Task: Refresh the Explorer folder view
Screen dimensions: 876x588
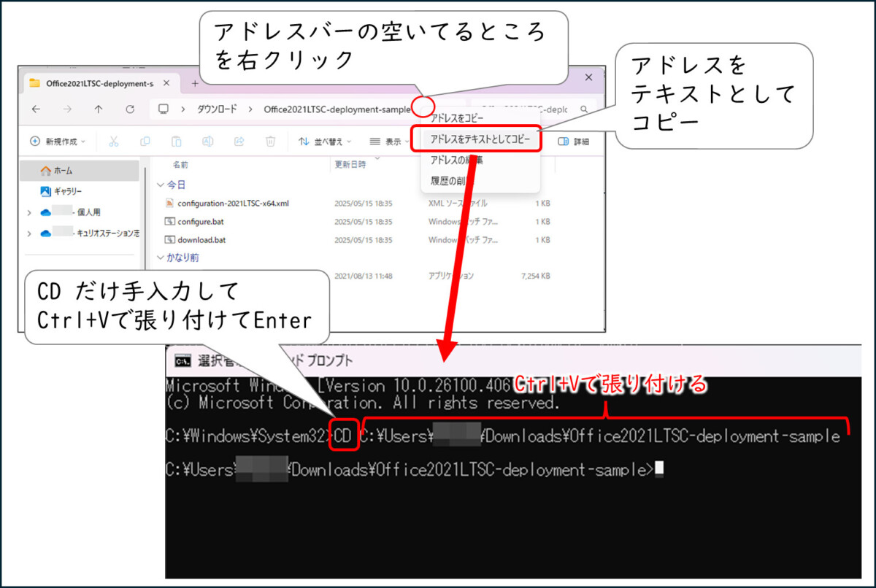Action: tap(130, 109)
